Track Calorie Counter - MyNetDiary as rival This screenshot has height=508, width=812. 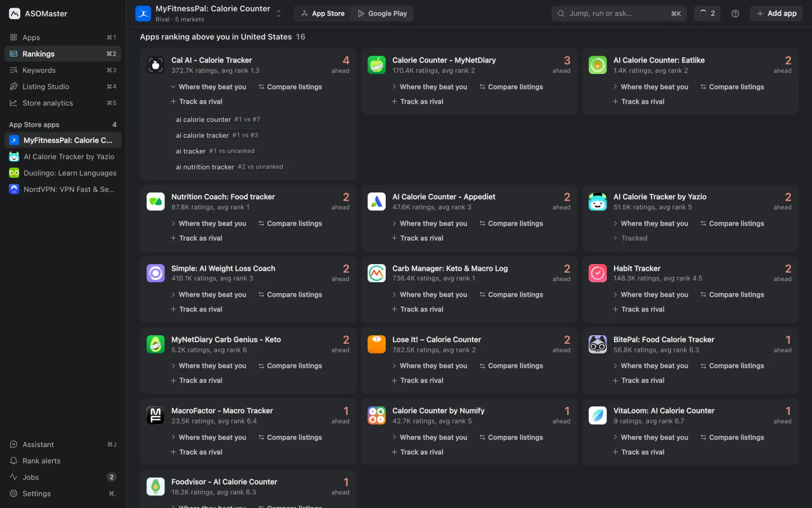[417, 102]
